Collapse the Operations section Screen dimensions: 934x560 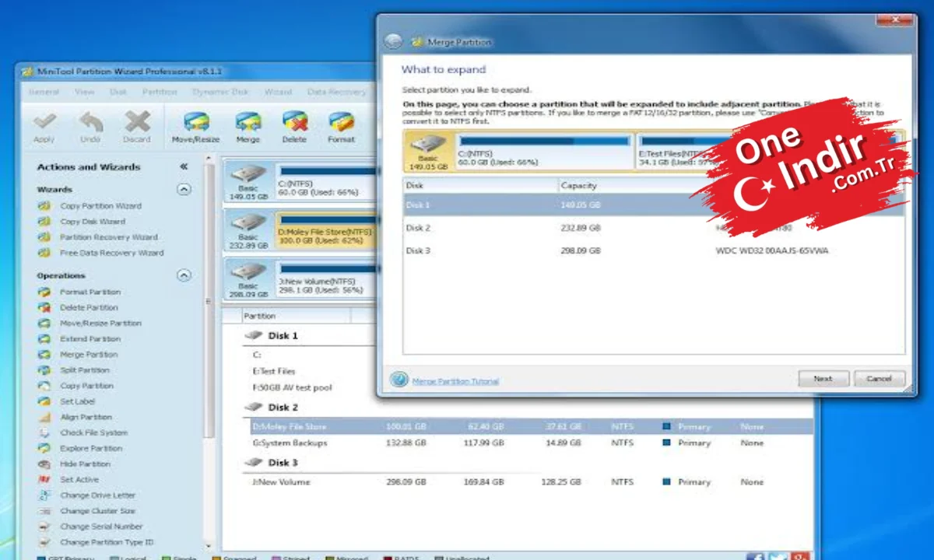pyautogui.click(x=184, y=275)
